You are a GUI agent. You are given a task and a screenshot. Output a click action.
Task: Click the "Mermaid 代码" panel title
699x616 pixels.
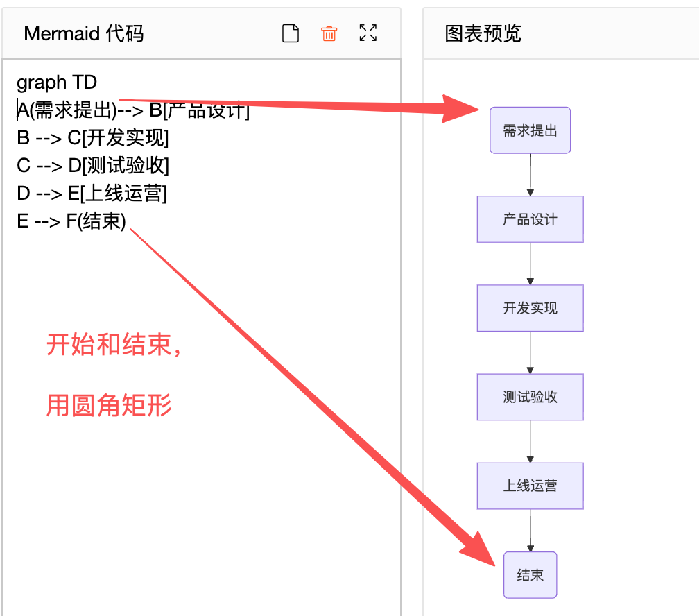84,33
